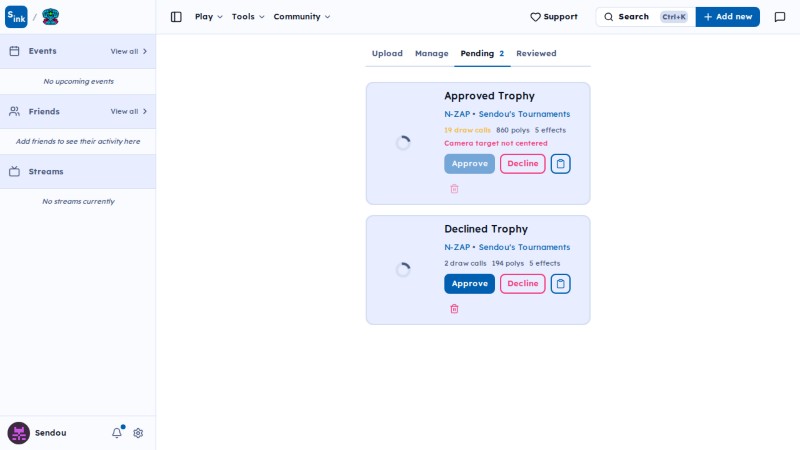Select the Pending tab
800x450 pixels.
pos(482,54)
